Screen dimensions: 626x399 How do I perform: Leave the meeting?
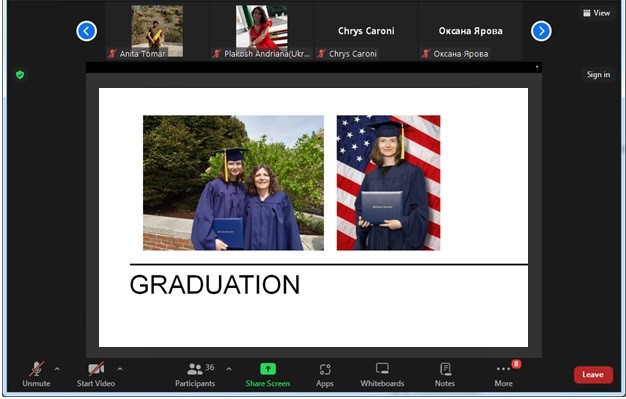point(593,375)
